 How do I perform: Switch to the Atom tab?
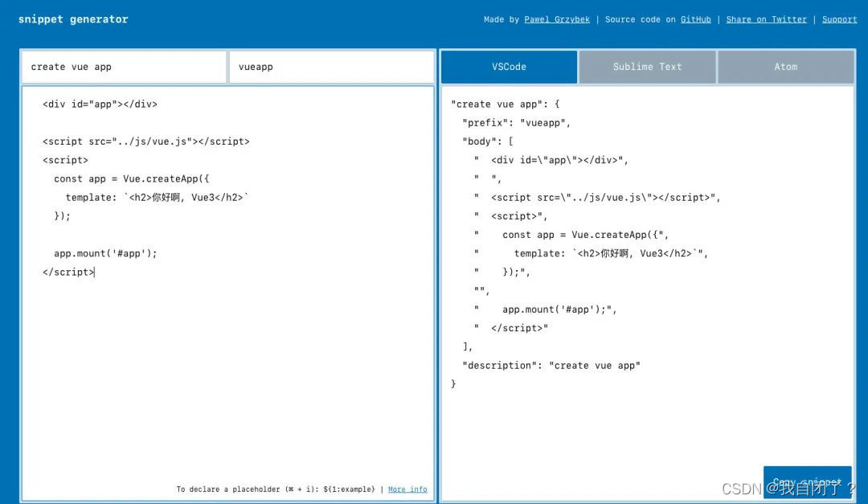coord(785,67)
